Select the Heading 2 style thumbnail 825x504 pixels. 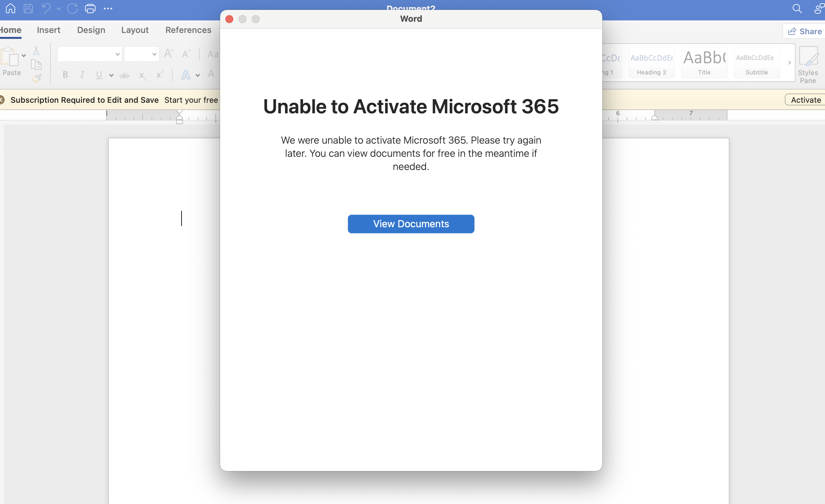click(x=651, y=63)
